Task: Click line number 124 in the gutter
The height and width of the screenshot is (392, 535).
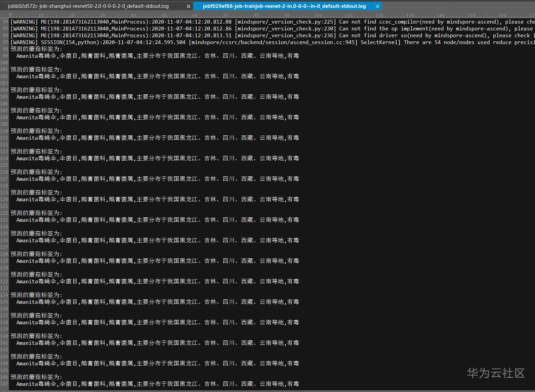Action: 4,227
